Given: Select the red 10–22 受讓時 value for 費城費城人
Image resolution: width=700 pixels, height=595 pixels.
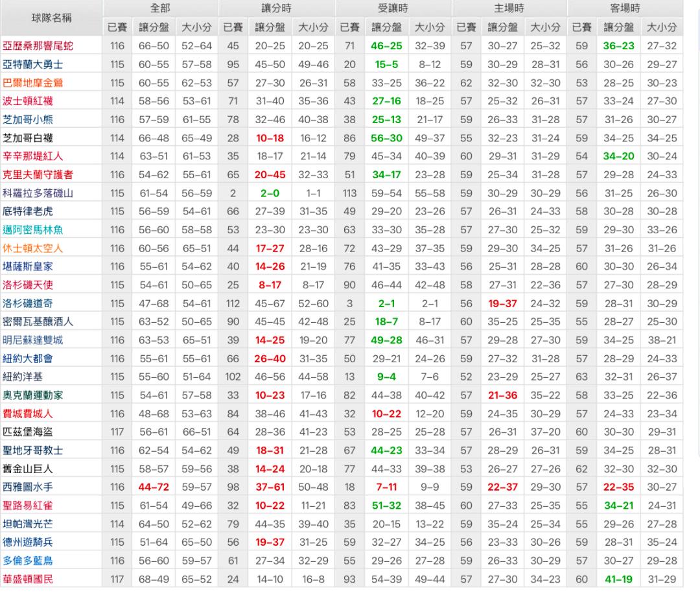Looking at the screenshot, I should (x=386, y=414).
